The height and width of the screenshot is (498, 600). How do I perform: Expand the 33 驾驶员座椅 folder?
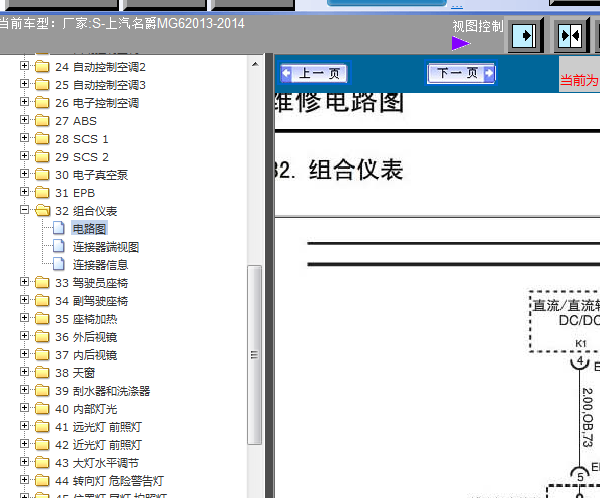24,282
